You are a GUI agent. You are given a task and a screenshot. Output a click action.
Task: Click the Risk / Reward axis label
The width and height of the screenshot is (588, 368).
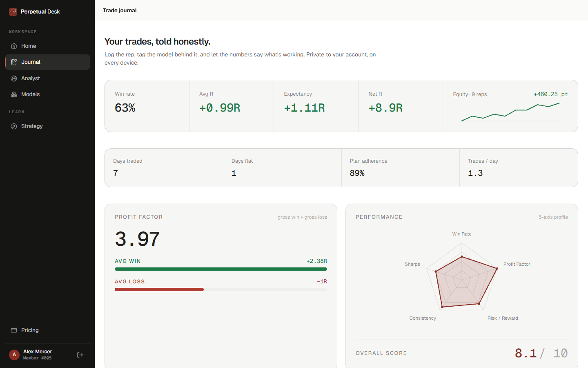(x=503, y=318)
